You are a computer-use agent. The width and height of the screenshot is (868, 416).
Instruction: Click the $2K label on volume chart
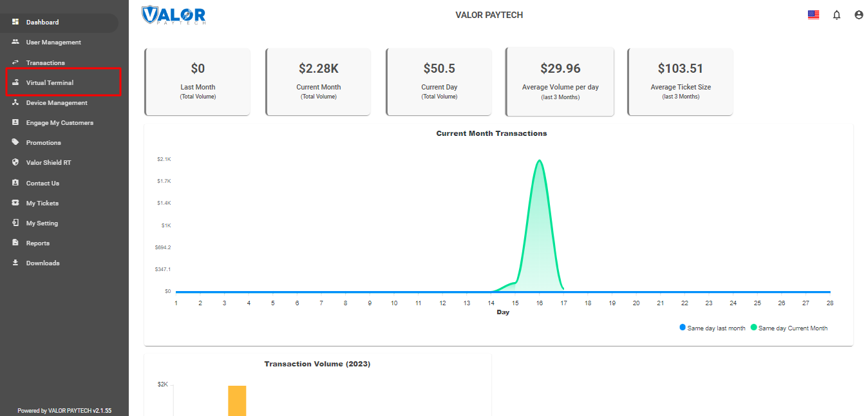point(163,384)
